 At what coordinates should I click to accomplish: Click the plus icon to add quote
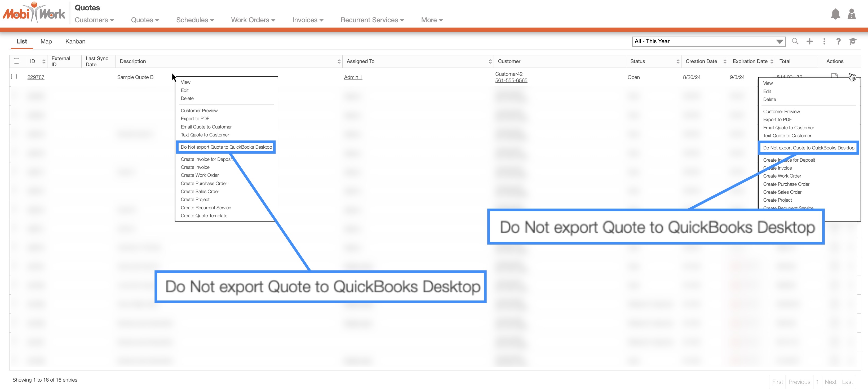point(809,41)
